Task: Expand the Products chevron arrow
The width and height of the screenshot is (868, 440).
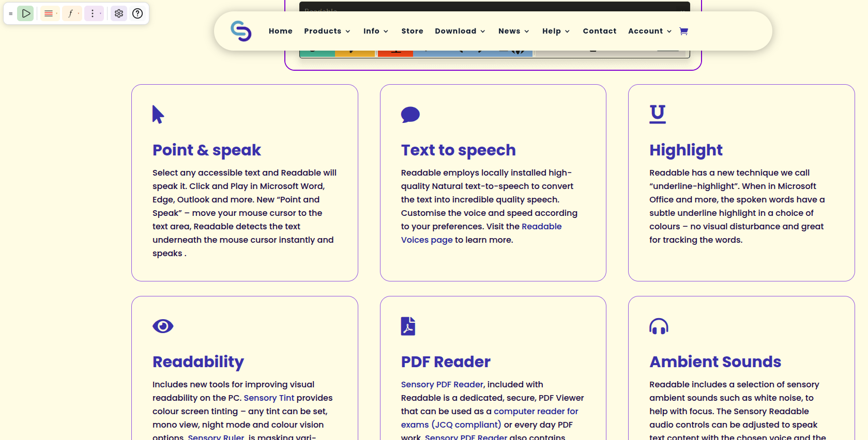Action: pos(348,32)
